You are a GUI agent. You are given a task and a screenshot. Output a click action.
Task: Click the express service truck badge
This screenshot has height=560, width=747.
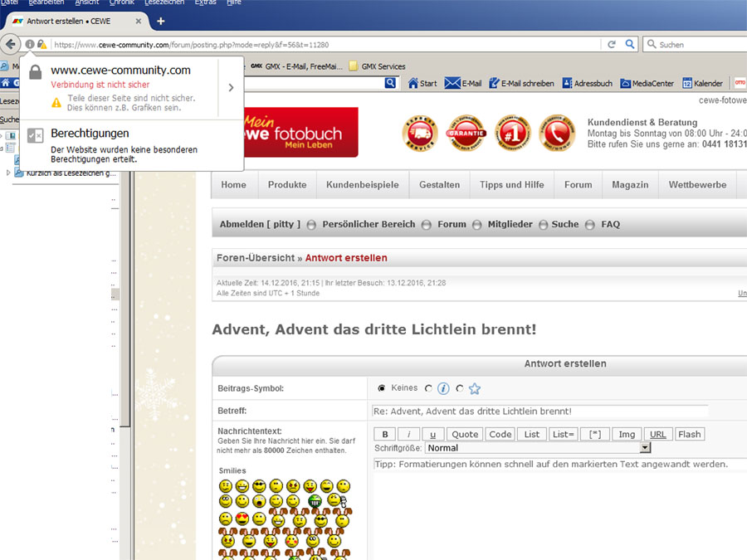coord(420,134)
